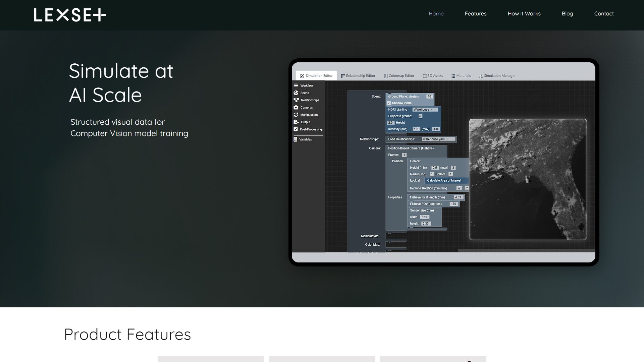Open the Blog page from the navigation
This screenshot has height=362, width=644.
coord(567,14)
